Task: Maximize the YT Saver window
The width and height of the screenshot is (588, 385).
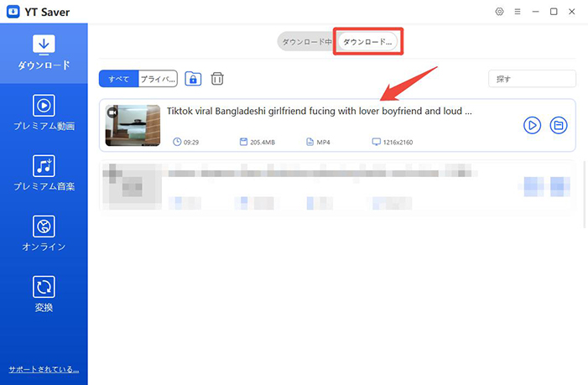Action: (554, 12)
